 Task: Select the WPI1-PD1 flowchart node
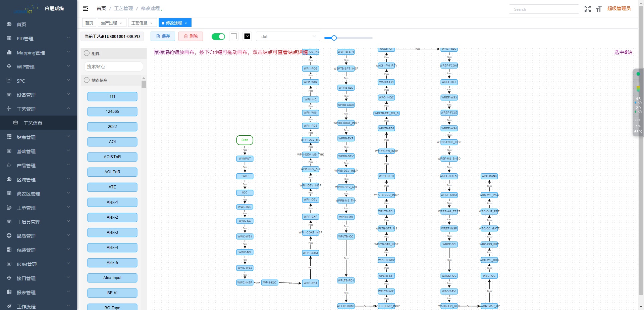coord(311,283)
